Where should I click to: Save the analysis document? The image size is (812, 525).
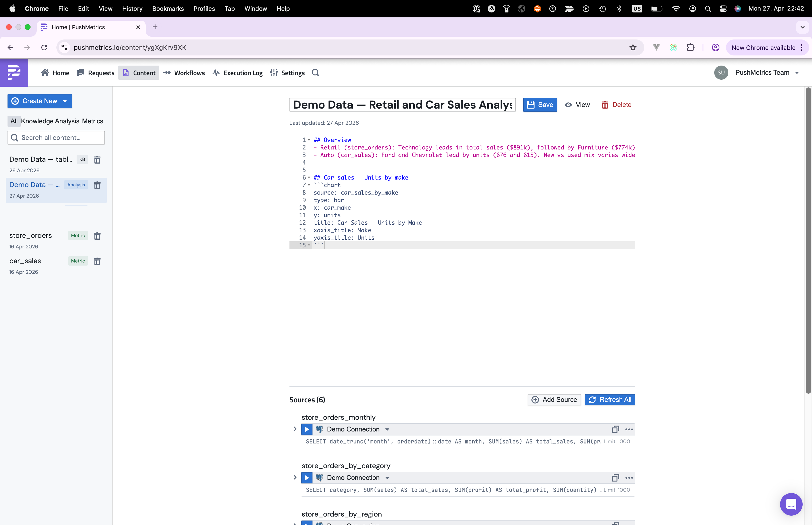540,105
